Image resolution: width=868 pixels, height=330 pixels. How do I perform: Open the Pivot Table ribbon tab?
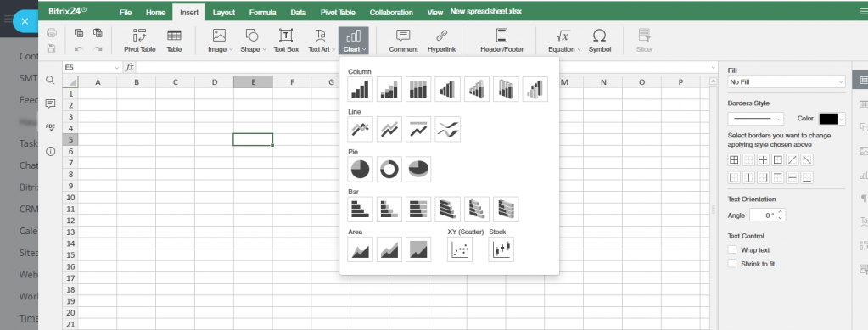(338, 12)
